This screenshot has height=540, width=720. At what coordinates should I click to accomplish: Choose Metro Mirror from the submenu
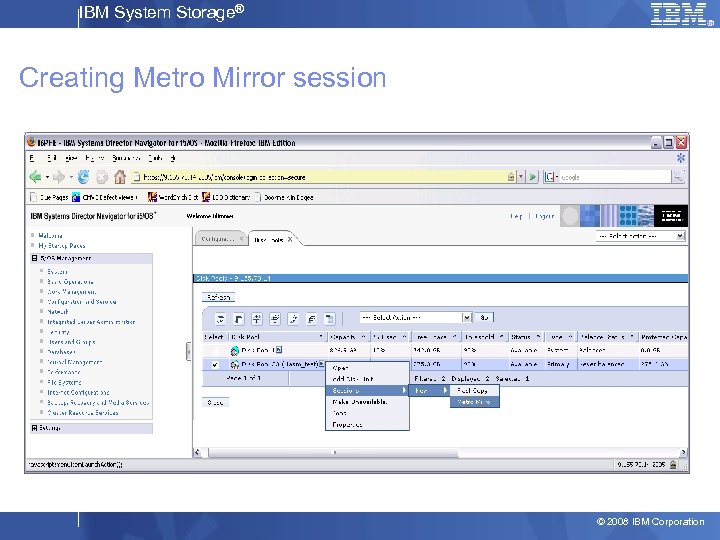474,402
